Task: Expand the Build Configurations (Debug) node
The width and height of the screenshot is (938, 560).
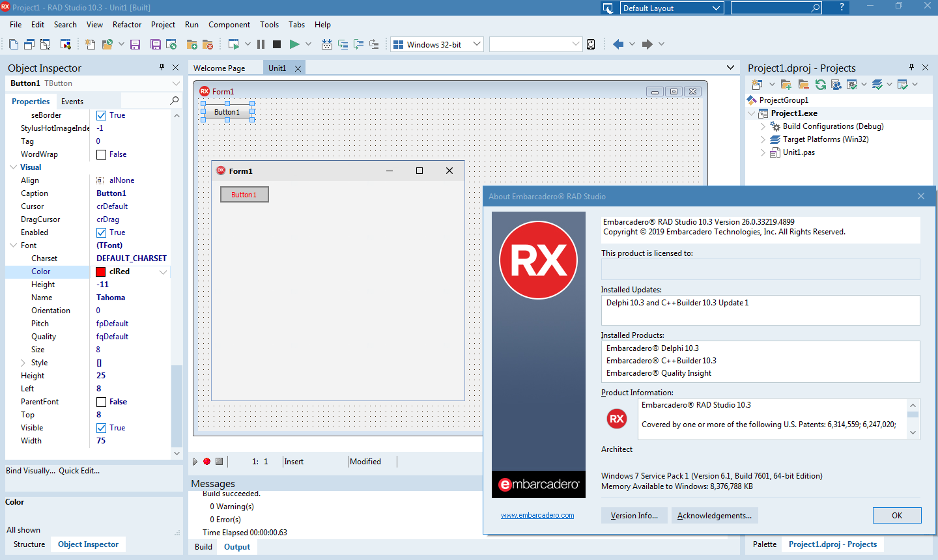Action: click(763, 126)
